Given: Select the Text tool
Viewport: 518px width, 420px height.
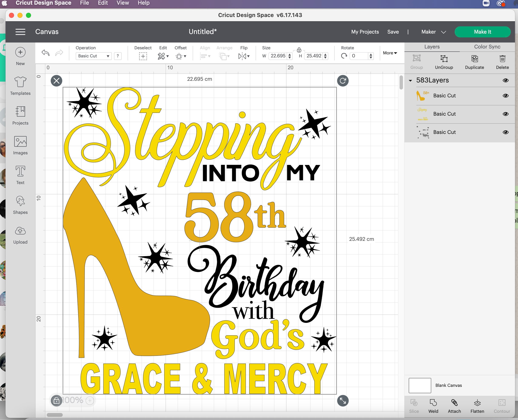Looking at the screenshot, I should point(20,175).
